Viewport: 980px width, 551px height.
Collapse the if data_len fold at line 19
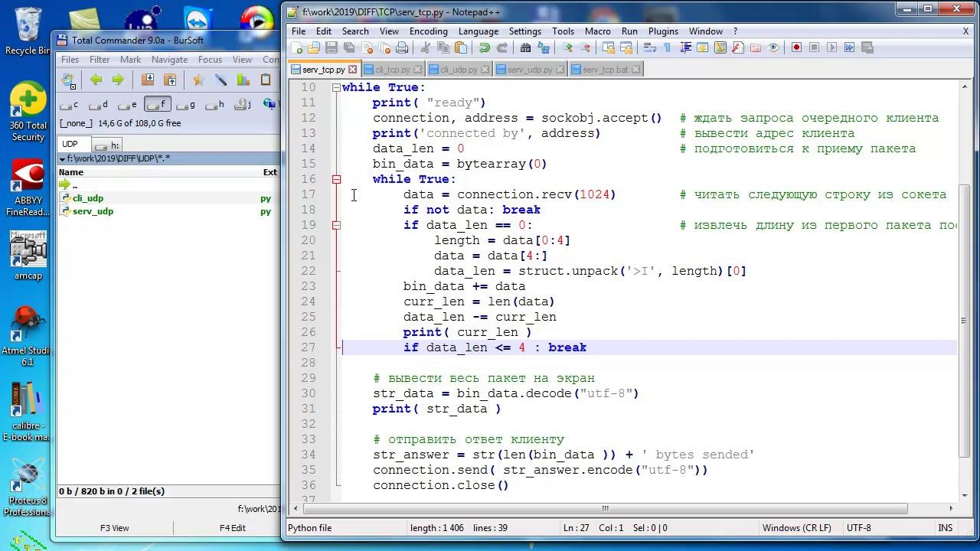tap(336, 225)
